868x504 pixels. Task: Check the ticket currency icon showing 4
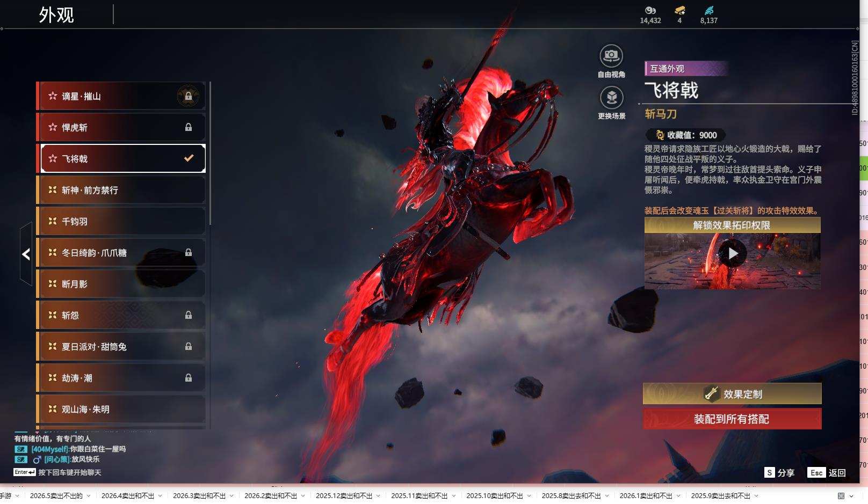pyautogui.click(x=679, y=10)
